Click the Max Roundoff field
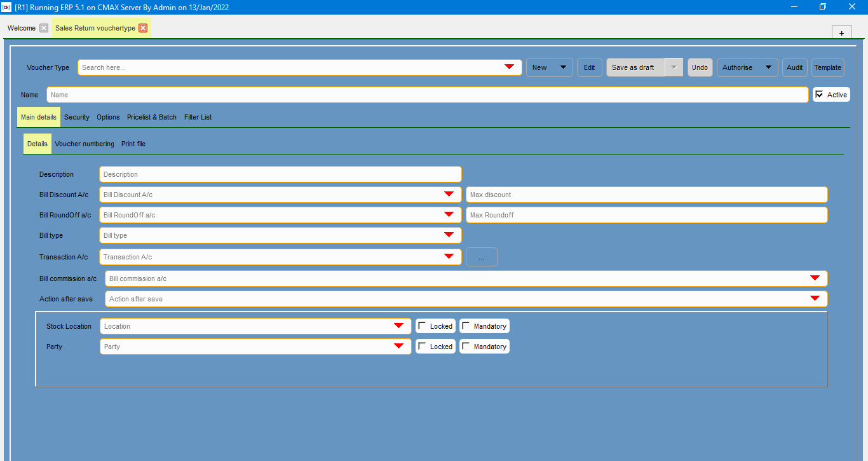Image resolution: width=868 pixels, height=461 pixels. [647, 215]
